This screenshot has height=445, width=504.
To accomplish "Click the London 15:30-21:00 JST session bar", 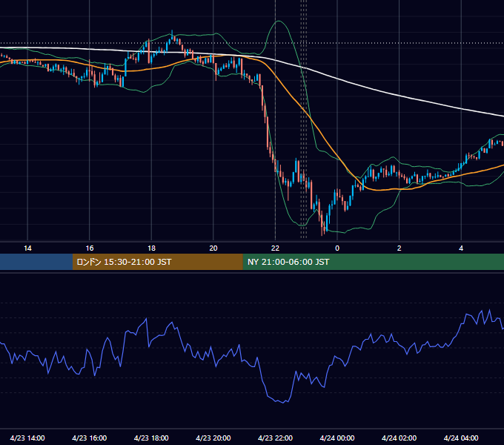I will (157, 262).
